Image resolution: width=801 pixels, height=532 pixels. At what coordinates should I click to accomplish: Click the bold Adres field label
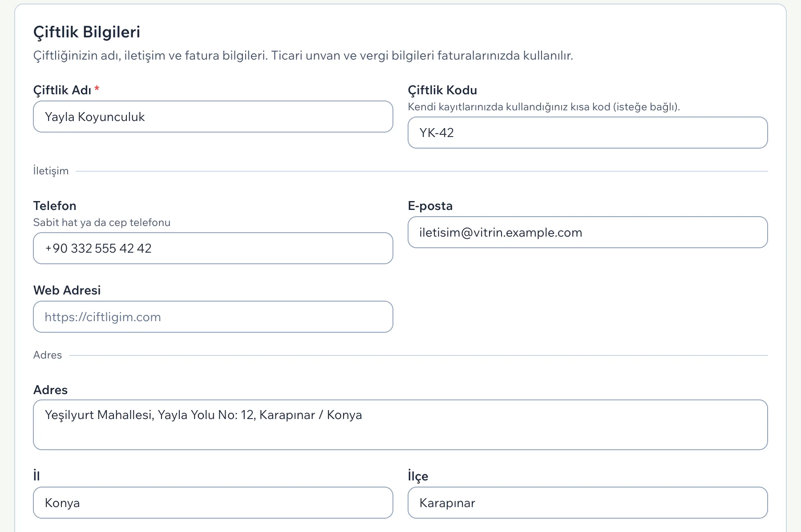[51, 390]
